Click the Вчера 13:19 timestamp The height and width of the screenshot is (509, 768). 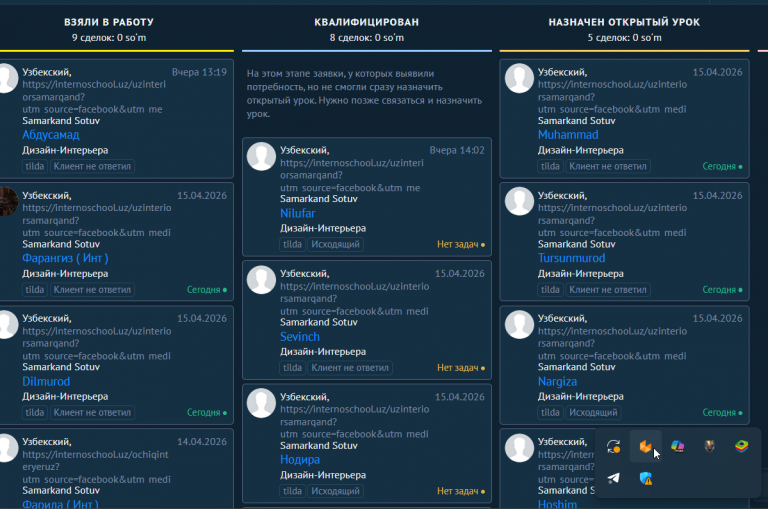coord(199,72)
